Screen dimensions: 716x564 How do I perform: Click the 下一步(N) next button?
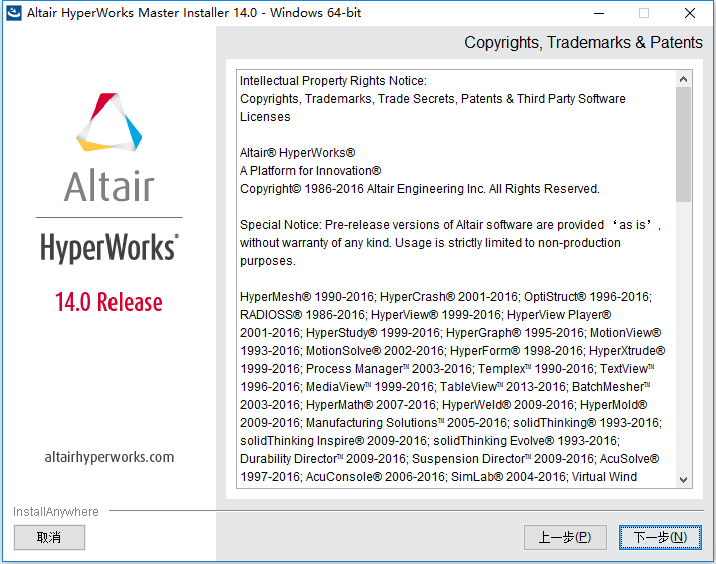(660, 538)
